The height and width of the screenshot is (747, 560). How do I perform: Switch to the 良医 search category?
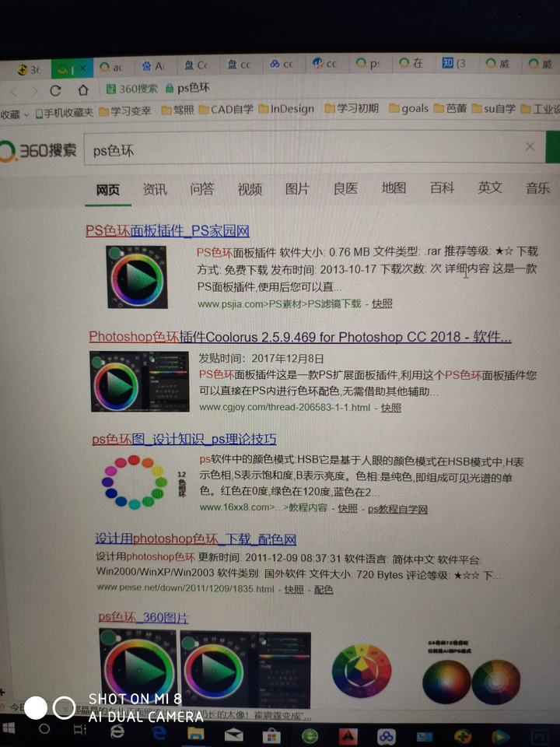coord(345,188)
